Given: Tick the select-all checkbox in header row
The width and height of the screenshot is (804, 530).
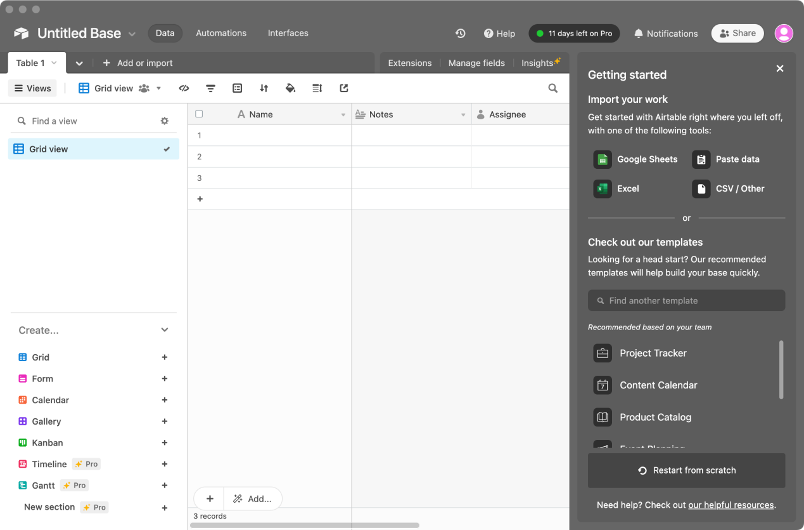Looking at the screenshot, I should [199, 114].
